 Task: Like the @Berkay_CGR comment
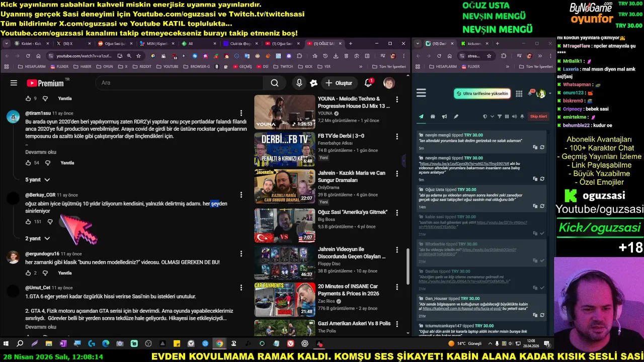pos(28,222)
